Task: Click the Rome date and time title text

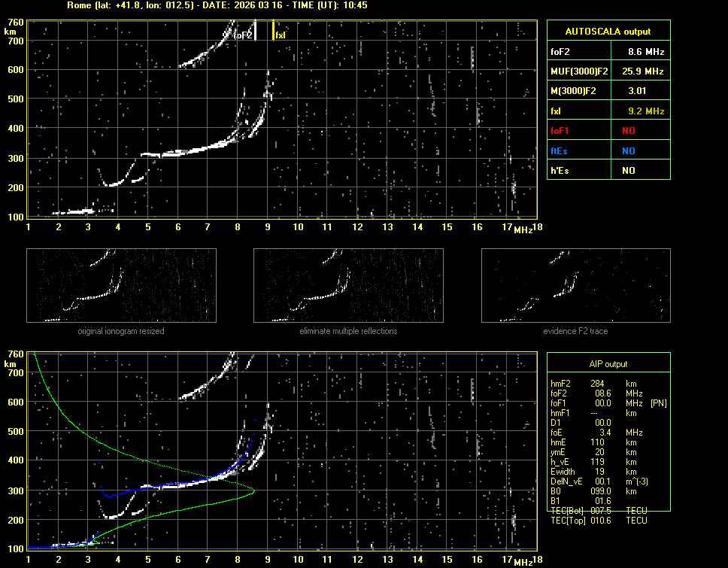Action: pos(217,5)
